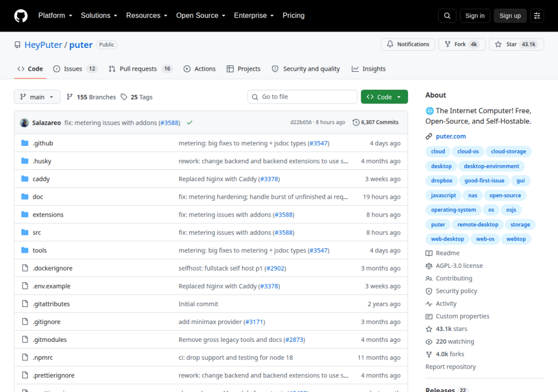Click the .gitmodules file icon
This screenshot has height=392, width=558.
25,339
